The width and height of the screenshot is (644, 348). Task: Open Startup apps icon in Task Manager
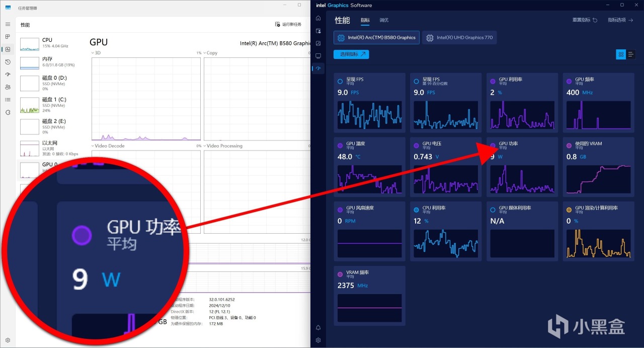[x=8, y=75]
